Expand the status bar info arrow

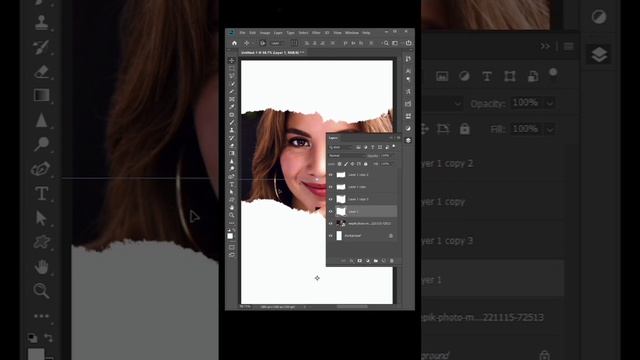[304, 307]
